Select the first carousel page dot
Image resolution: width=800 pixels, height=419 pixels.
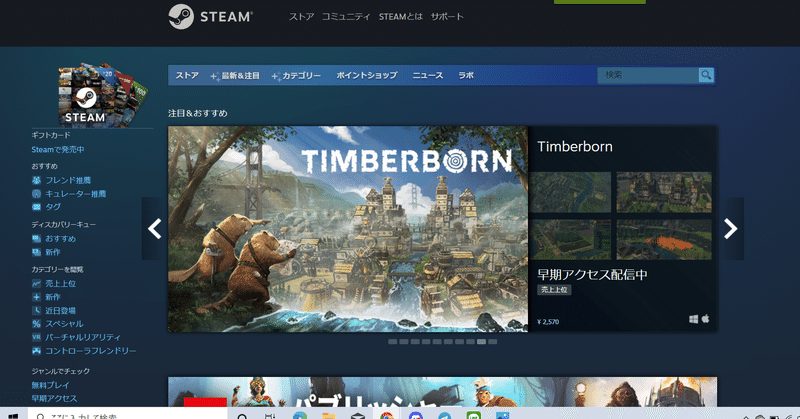coord(392,342)
